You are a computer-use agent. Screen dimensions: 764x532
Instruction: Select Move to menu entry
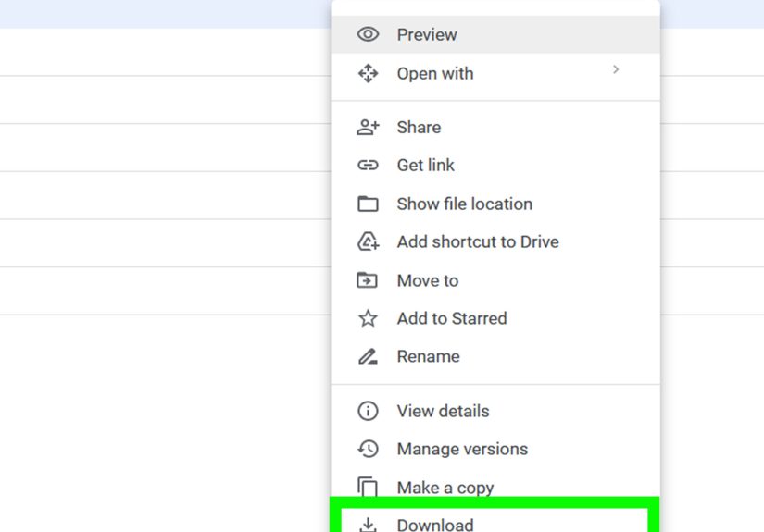click(x=495, y=280)
